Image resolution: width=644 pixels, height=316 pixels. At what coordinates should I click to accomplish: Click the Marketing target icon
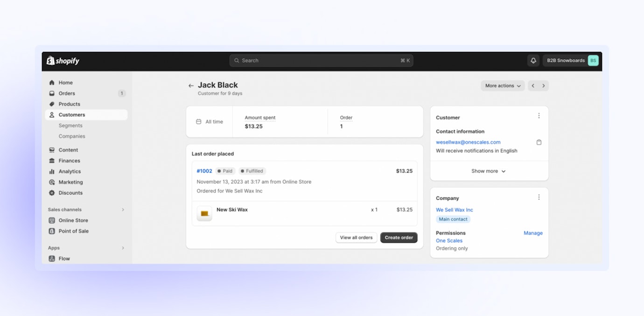pos(52,182)
